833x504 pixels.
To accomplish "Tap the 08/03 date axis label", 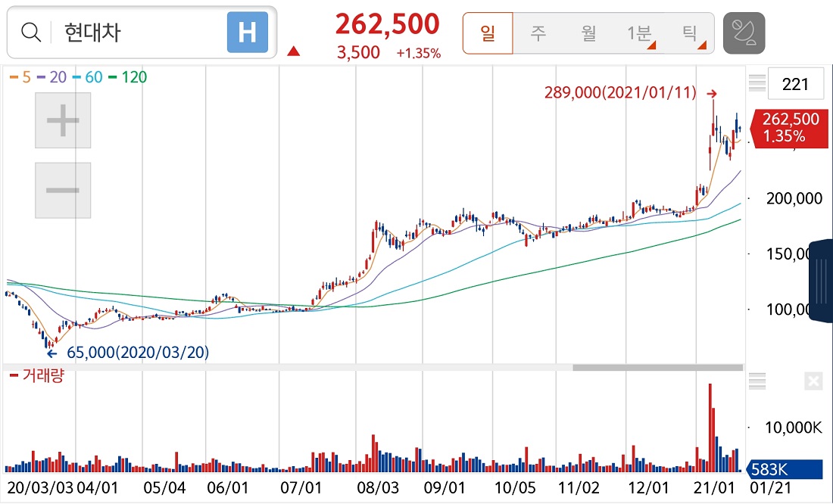I will coord(378,487).
